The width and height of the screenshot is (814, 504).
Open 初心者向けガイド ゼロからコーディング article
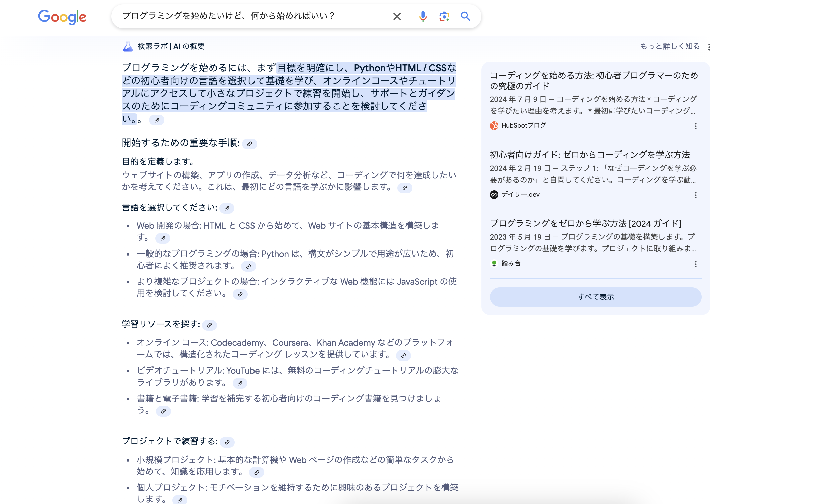(590, 155)
